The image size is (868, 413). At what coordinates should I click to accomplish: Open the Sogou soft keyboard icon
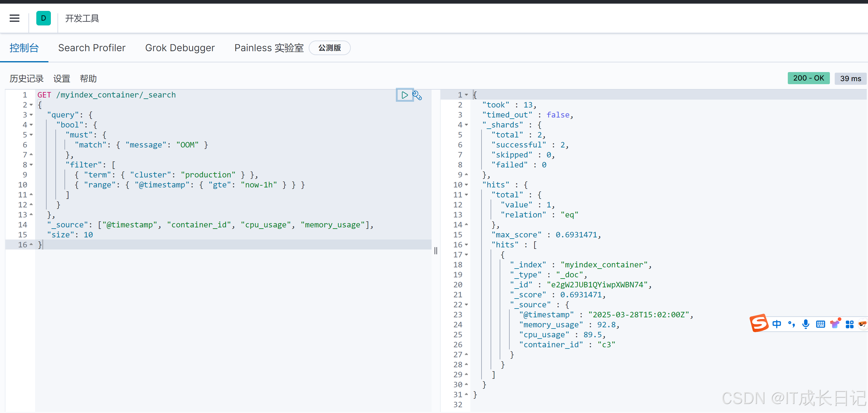(820, 324)
